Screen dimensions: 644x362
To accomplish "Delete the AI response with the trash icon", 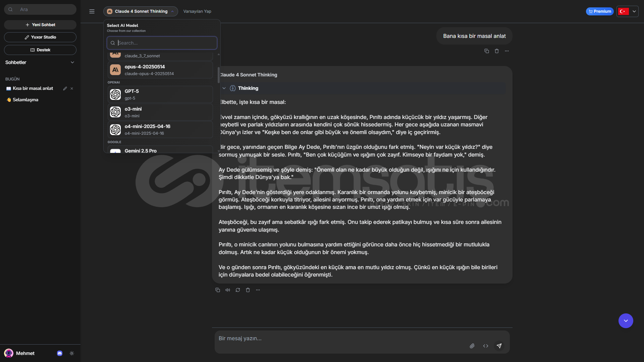I will coord(248,290).
